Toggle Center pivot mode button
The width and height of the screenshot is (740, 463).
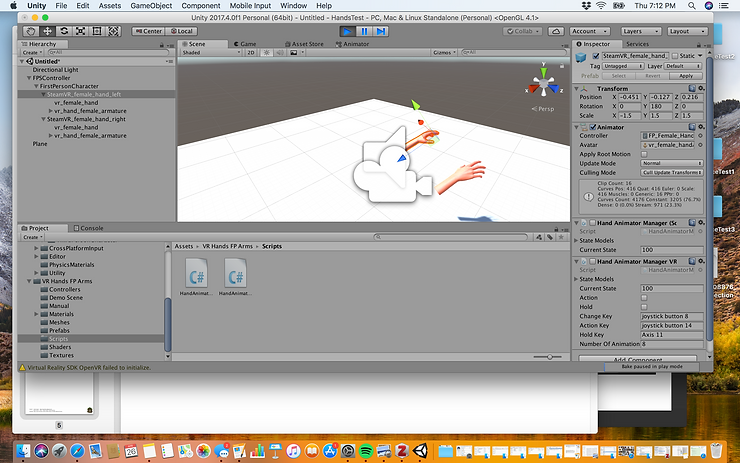coord(148,31)
